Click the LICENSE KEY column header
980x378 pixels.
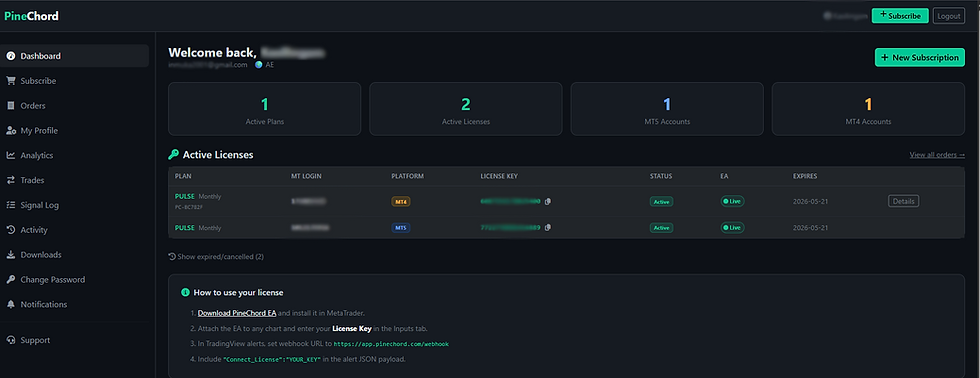point(499,176)
